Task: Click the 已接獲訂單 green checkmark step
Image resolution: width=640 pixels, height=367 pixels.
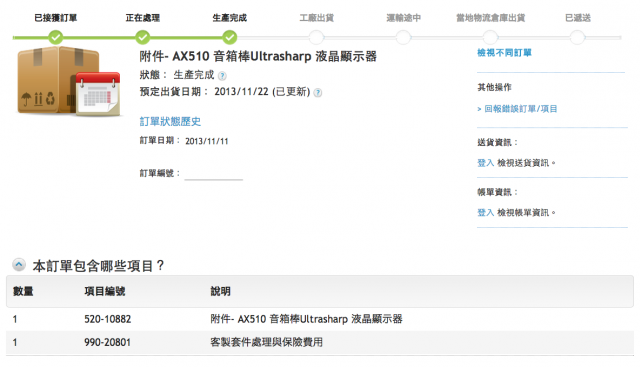Action: 56,38
